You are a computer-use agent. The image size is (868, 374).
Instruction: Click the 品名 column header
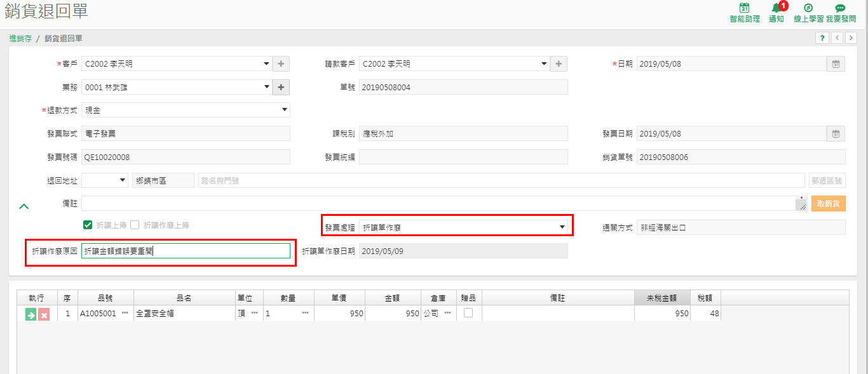pyautogui.click(x=184, y=298)
